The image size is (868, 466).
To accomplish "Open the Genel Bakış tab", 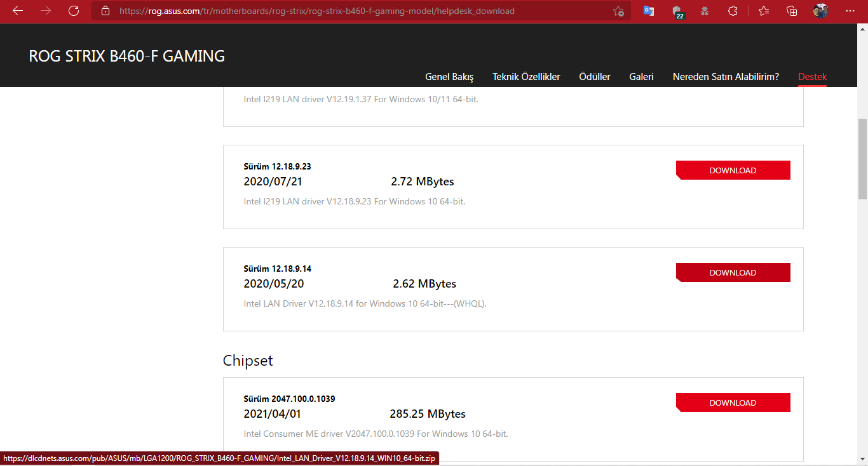I will tap(449, 77).
